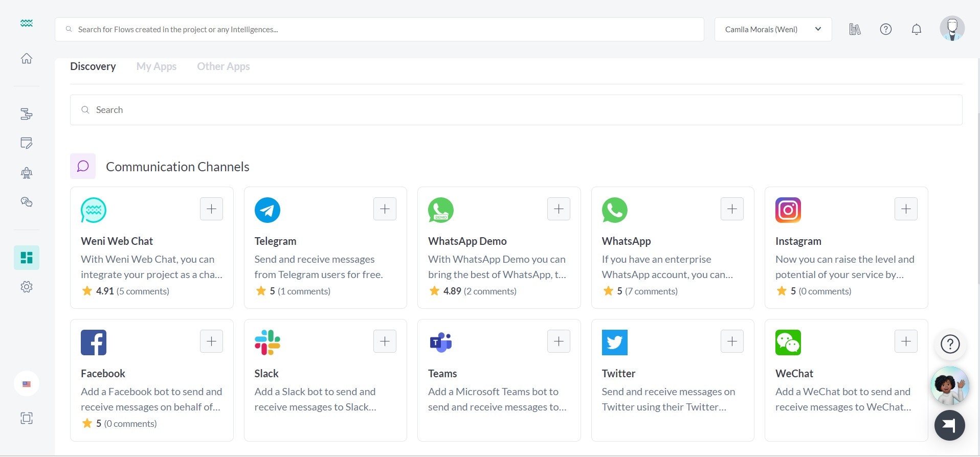The image size is (980, 457).
Task: Click the 4.89 (2 comments) rating
Action: (473, 291)
